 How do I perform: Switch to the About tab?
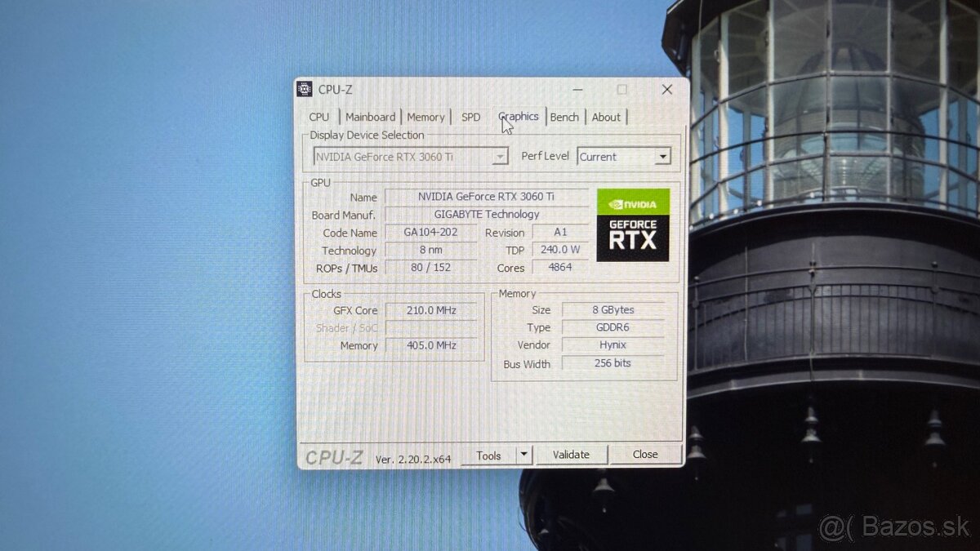pos(606,117)
